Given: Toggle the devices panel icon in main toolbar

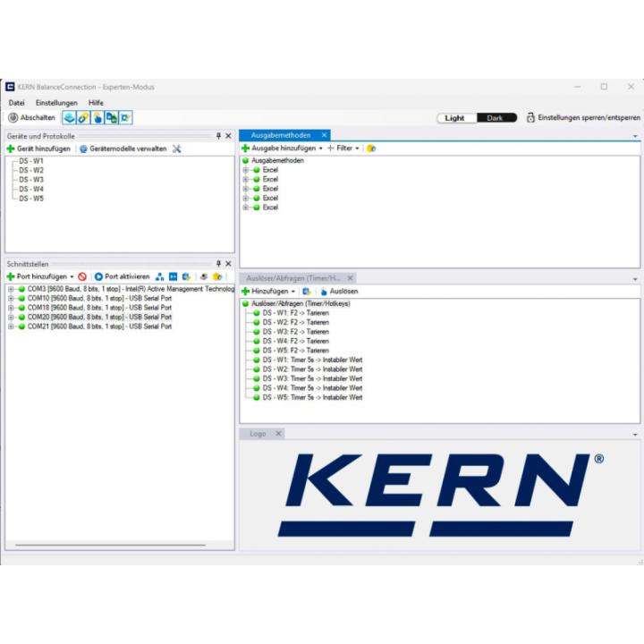Looking at the screenshot, I should 69,118.
